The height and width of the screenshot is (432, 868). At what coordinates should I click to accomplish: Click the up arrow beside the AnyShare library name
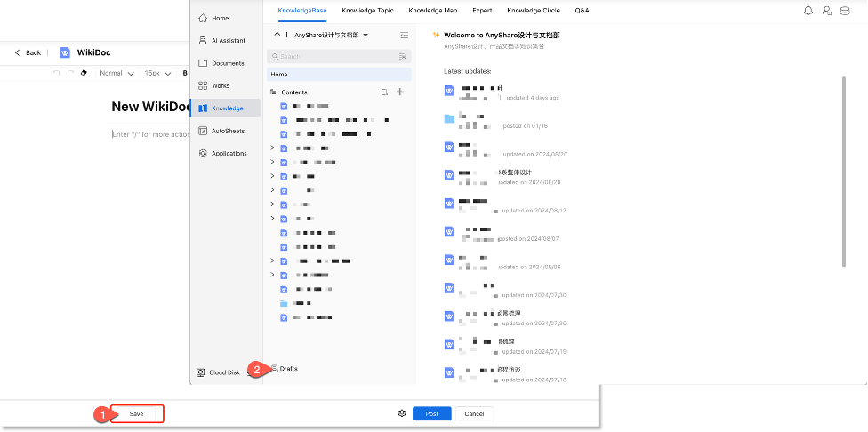pyautogui.click(x=277, y=35)
